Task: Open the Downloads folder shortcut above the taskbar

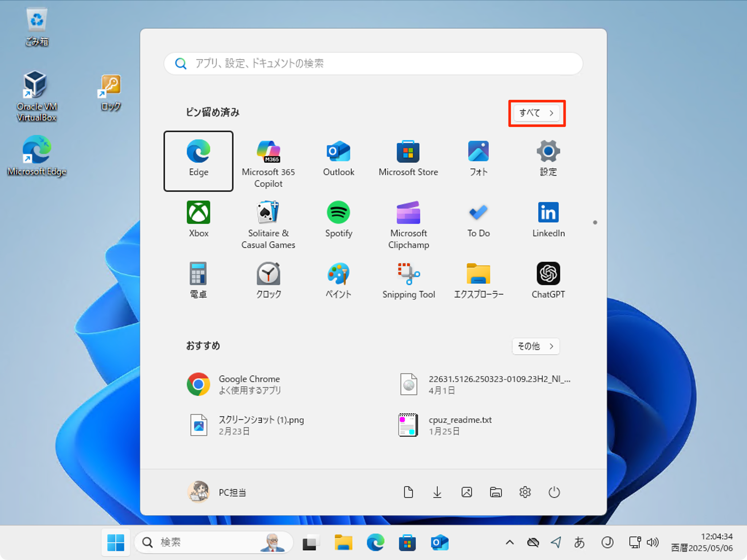Action: pos(437,492)
